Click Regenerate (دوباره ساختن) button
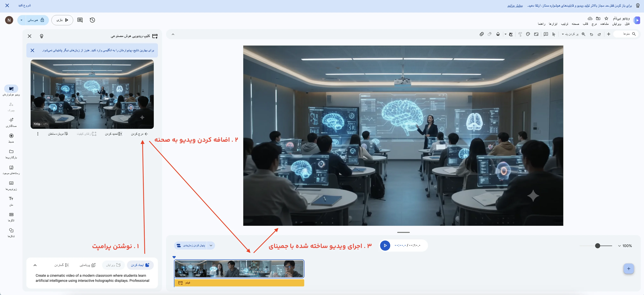The image size is (644, 295). tap(58, 134)
